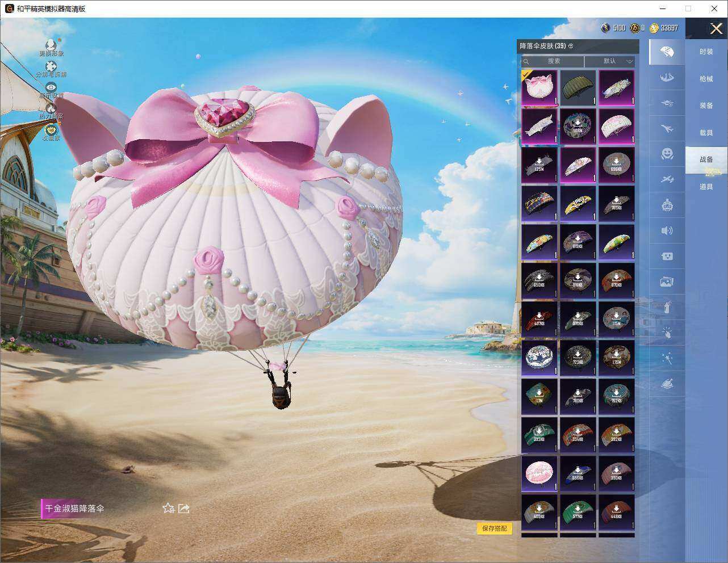This screenshot has height=563, width=728.
Task: Open the flame 热力档案 icon
Action: click(51, 108)
